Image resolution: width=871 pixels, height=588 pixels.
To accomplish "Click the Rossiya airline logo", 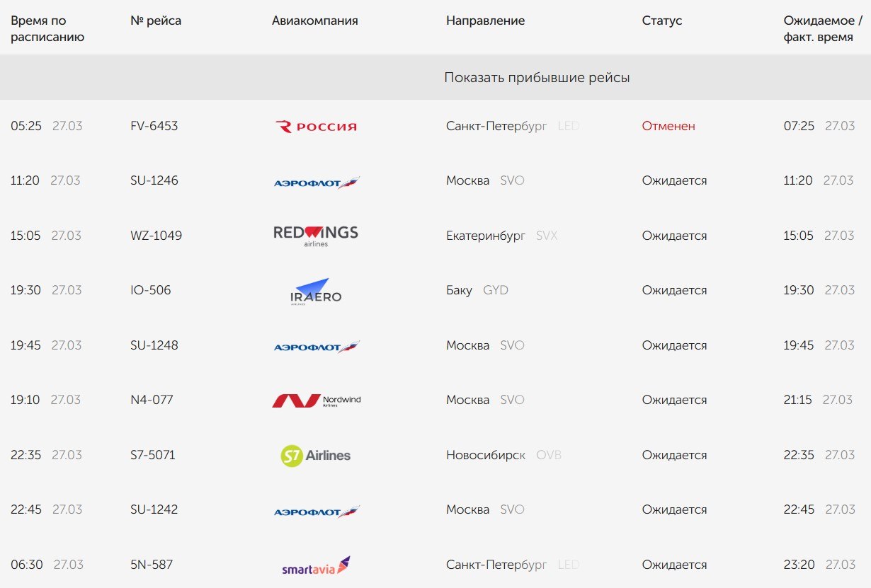I will click(x=316, y=127).
